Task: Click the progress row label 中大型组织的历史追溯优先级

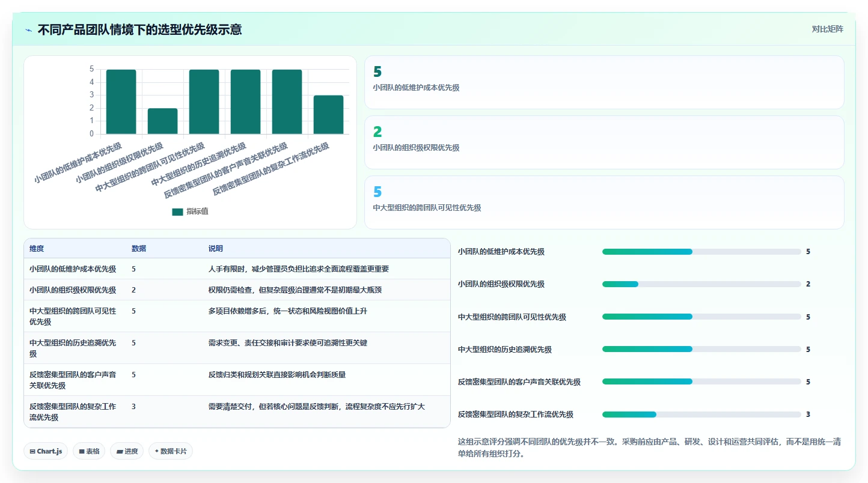Action: [x=505, y=350]
